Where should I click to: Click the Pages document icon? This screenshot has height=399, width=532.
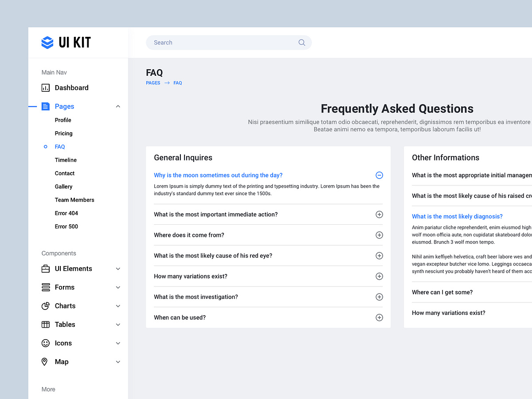[45, 106]
